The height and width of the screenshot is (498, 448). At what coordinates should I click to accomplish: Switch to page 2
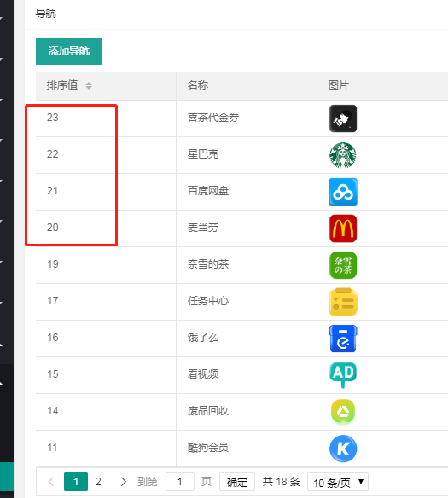98,482
